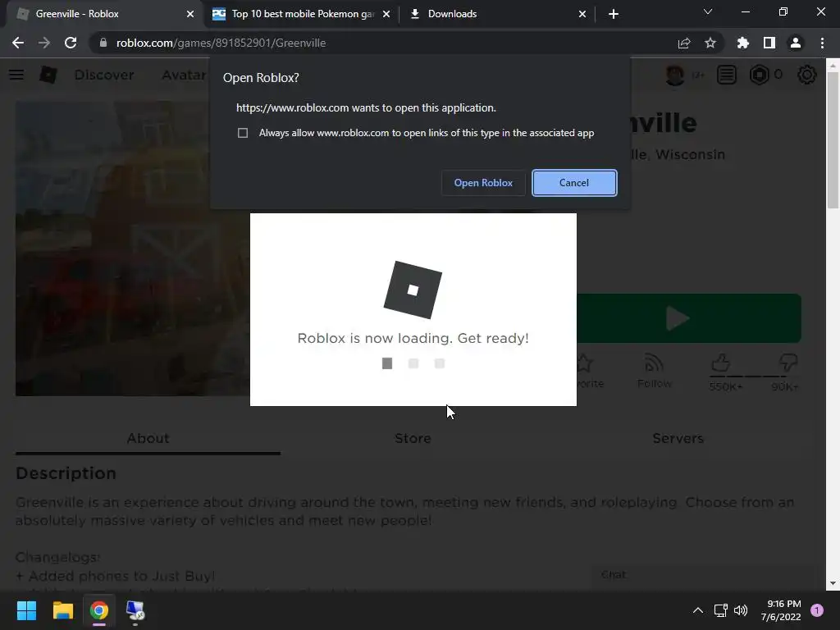840x630 pixels.
Task: Select the About tab
Action: point(148,438)
